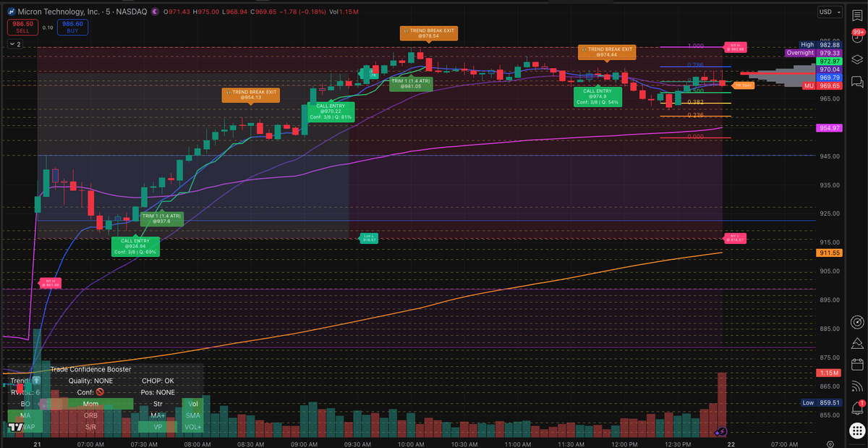The image size is (868, 448).
Task: Select the High 982.88 price label
Action: click(821, 45)
